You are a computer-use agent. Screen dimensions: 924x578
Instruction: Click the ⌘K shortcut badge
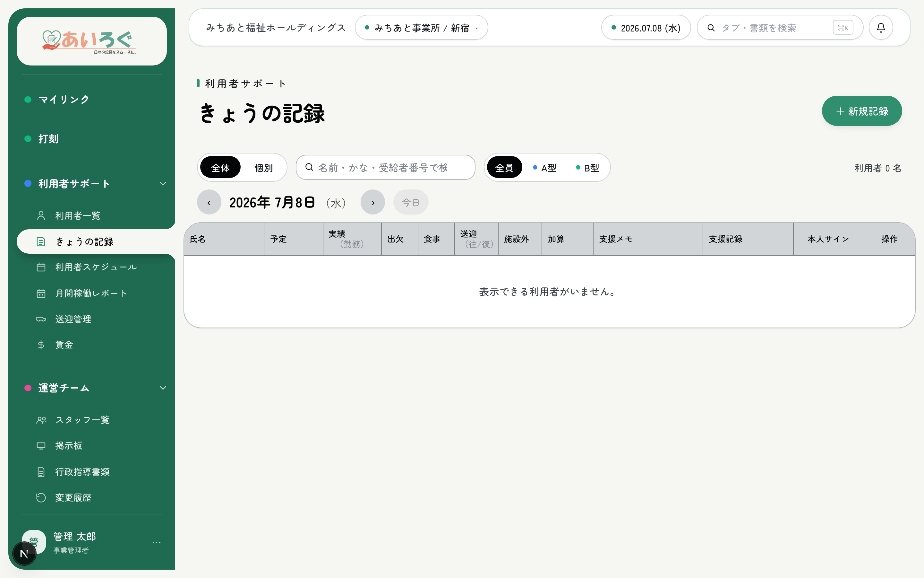pos(843,28)
